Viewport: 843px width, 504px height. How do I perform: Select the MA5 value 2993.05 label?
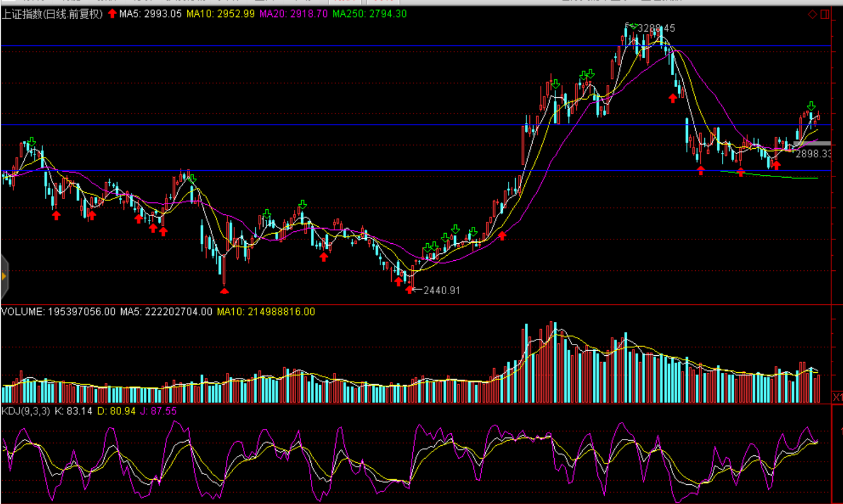click(150, 14)
